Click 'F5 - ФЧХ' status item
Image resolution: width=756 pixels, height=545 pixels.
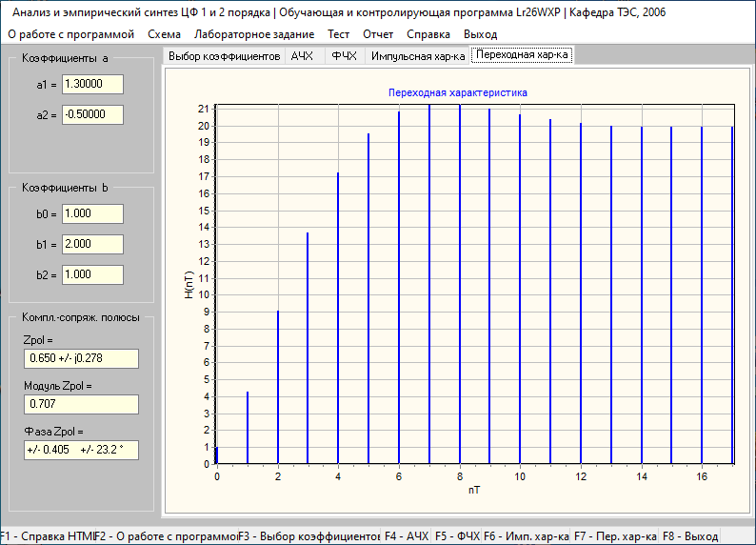457,536
